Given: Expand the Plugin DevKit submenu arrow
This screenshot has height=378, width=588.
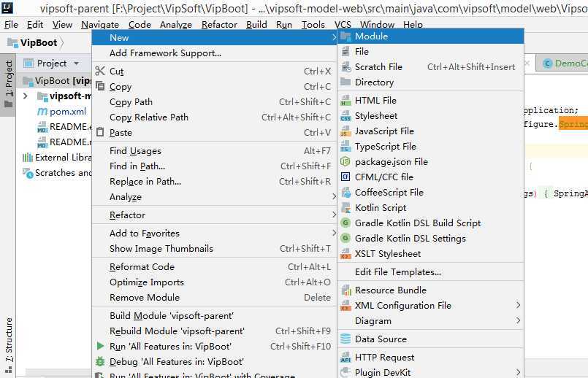Looking at the screenshot, I should [518, 372].
